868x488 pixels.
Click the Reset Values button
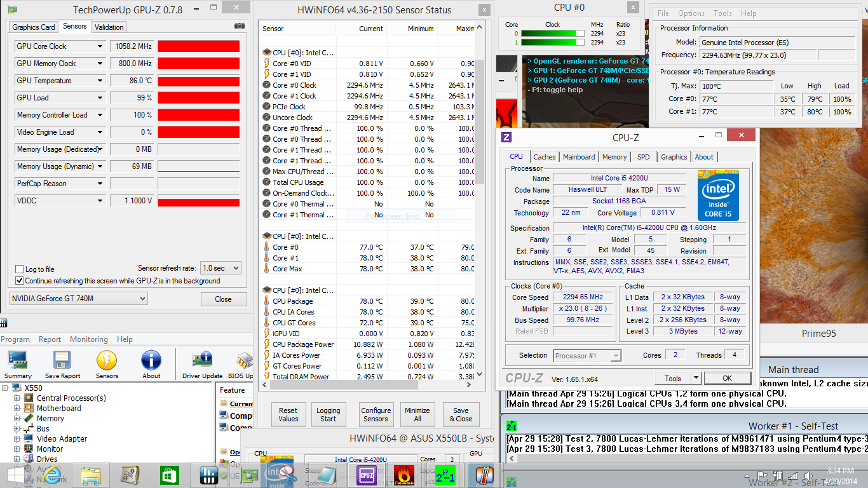288,415
